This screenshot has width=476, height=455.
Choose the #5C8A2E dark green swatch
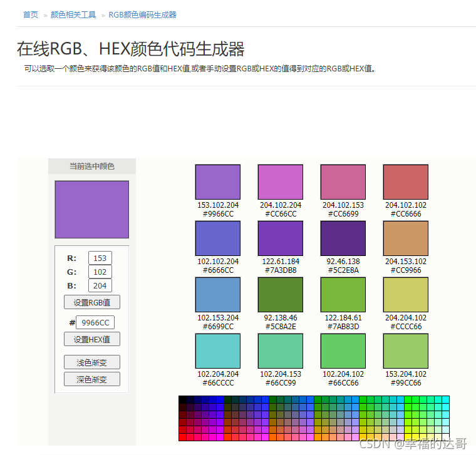coord(280,295)
